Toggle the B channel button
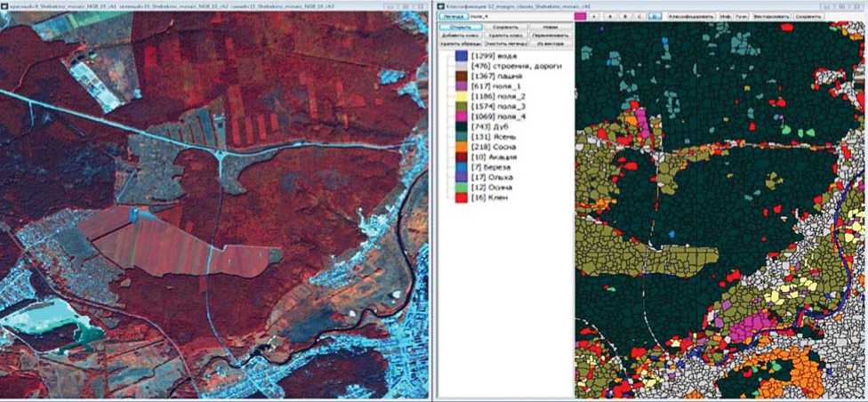Image resolution: width=868 pixels, height=402 pixels. pos(625,16)
